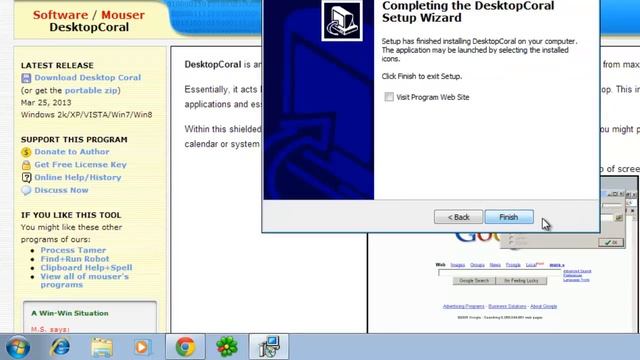The width and height of the screenshot is (640, 360).
Task: Click the 'Mar 25, 2013' release date text
Action: [x=46, y=102]
